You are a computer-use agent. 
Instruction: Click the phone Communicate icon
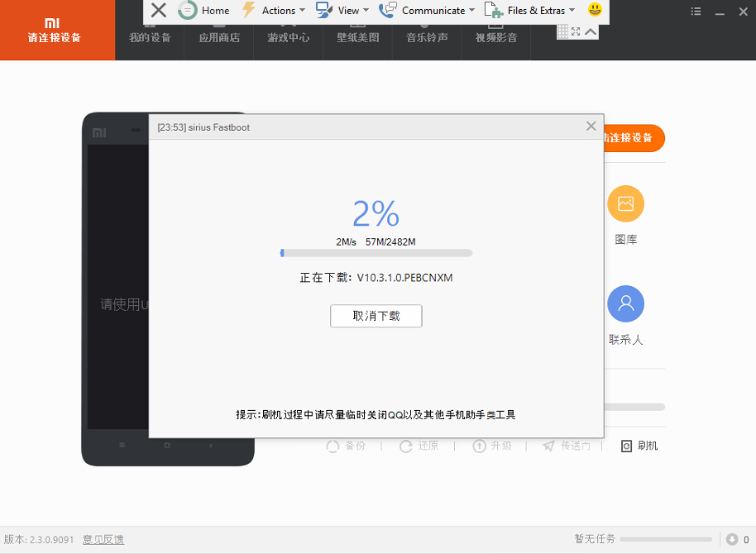(x=388, y=10)
